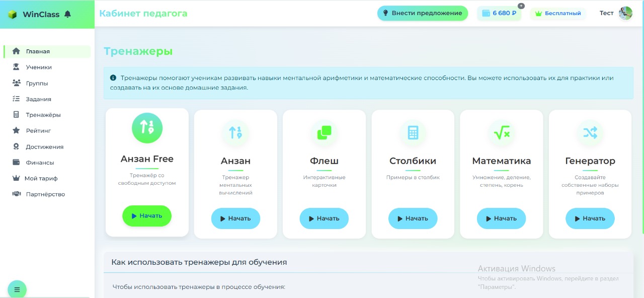The height and width of the screenshot is (298, 644).
Task: Click the info icon in the banner
Action: [x=112, y=78]
